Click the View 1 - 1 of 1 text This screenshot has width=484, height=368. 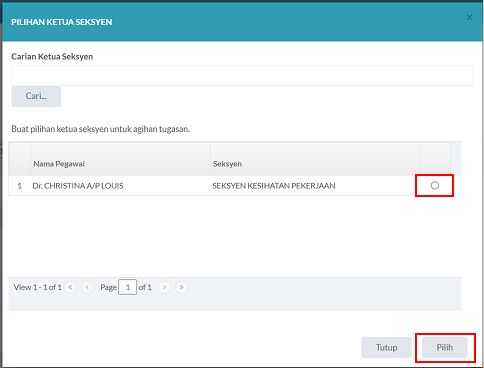(x=38, y=287)
